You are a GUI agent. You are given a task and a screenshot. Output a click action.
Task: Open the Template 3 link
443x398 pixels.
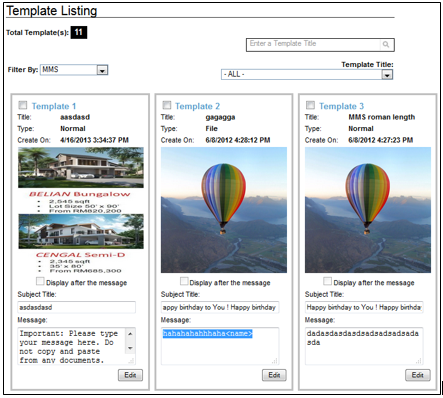click(341, 106)
